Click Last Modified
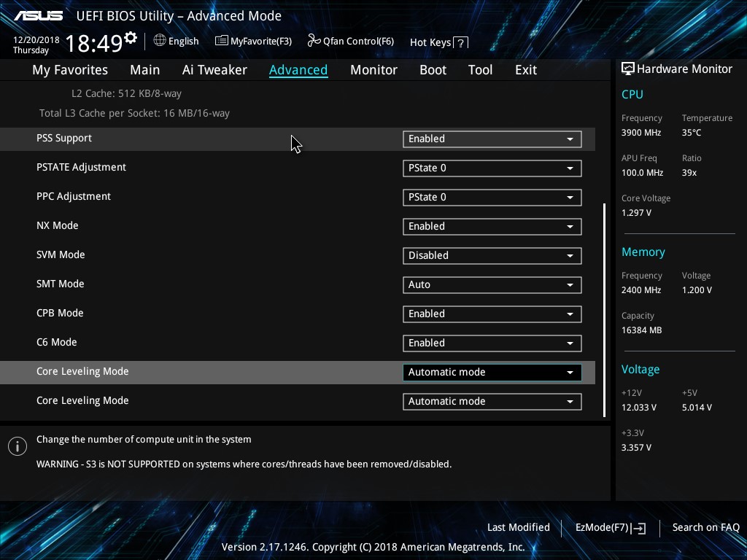Image resolution: width=747 pixels, height=560 pixels. click(519, 527)
